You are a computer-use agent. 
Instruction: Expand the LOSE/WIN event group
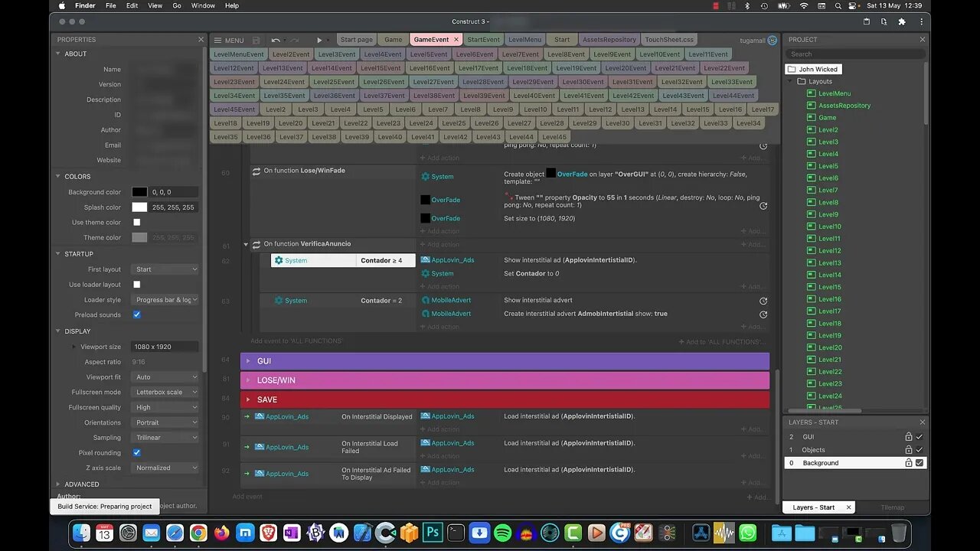coord(248,380)
